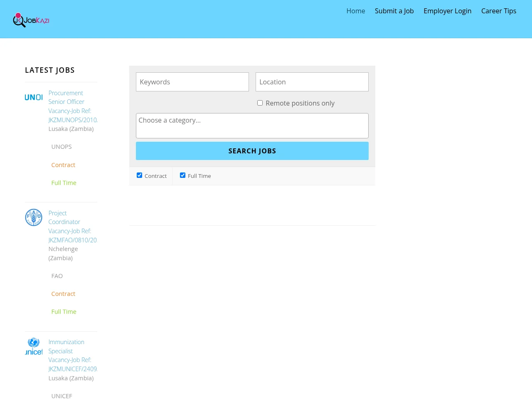
Task: Click UNOPS company name text
Action: coord(62,147)
